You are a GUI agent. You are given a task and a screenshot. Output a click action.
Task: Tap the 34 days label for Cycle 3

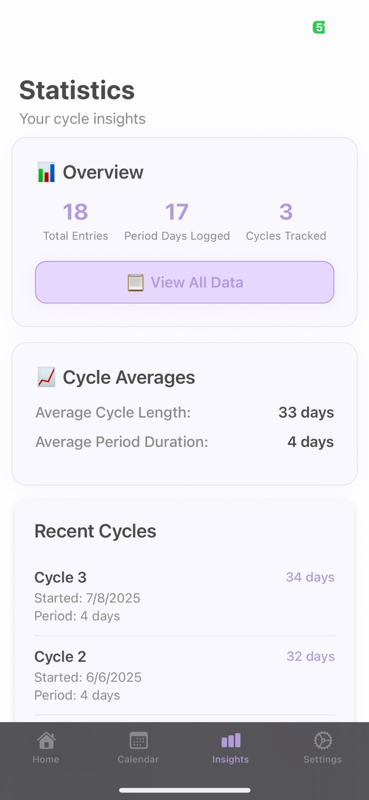pos(310,577)
